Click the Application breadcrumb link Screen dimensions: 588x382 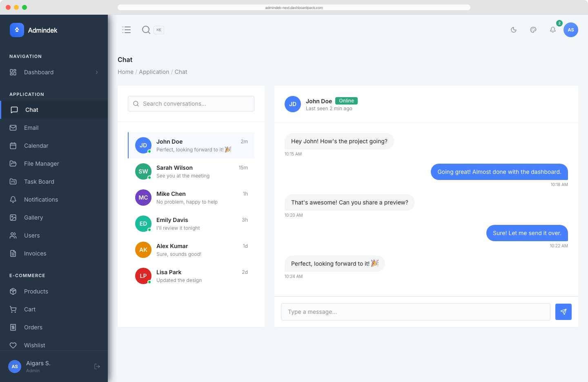pos(154,72)
